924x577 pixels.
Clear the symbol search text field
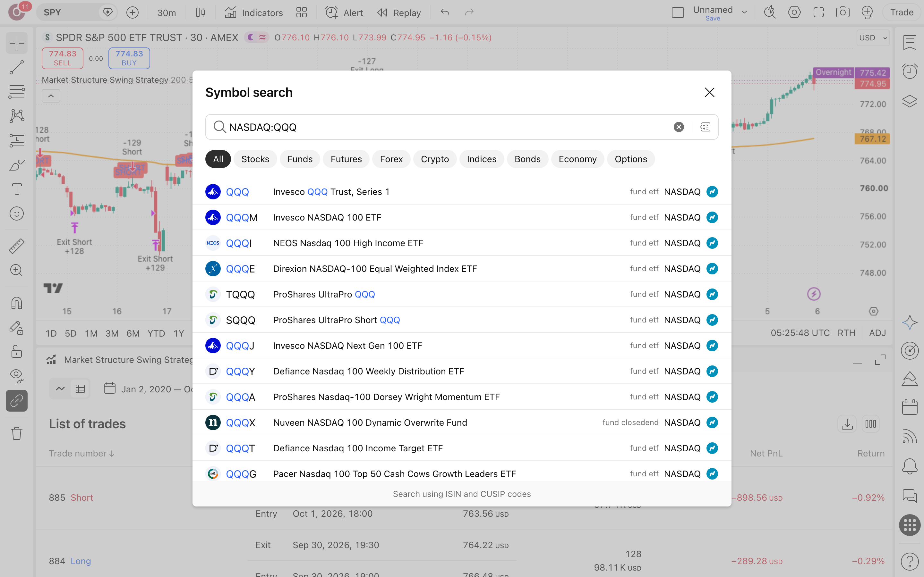point(679,127)
